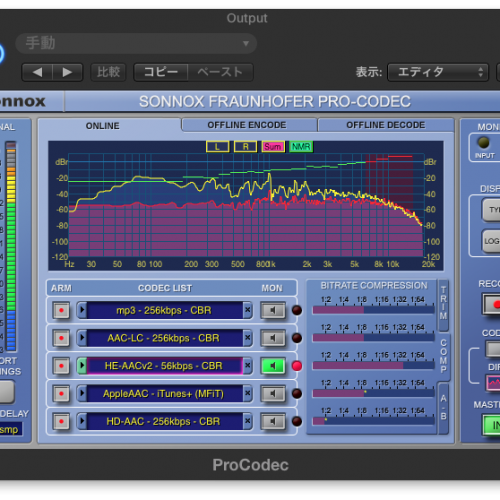Click the HE-AACv2 bitrate compression meter
This screenshot has height=500, width=500.
coord(373,366)
